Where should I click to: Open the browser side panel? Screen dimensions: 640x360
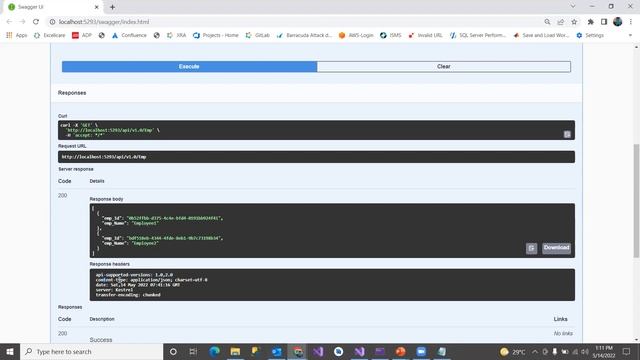coord(604,22)
